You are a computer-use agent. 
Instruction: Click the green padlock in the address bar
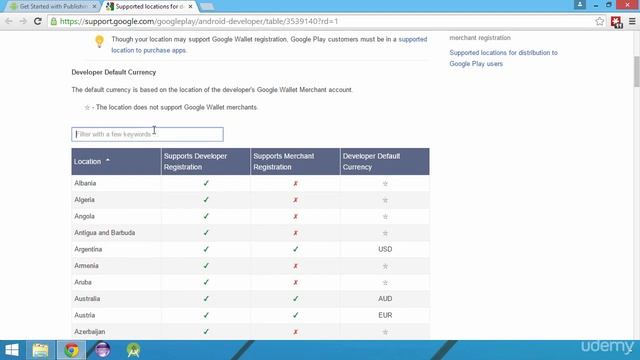[54, 21]
